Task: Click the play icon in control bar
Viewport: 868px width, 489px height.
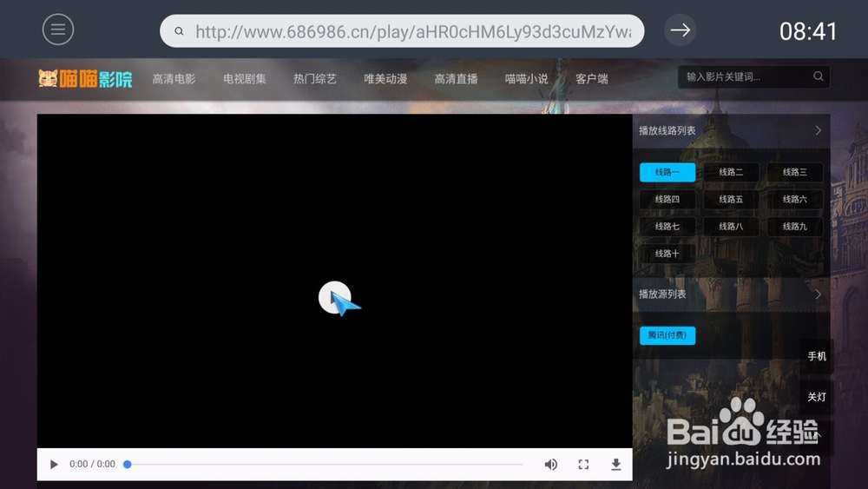Action: (54, 464)
